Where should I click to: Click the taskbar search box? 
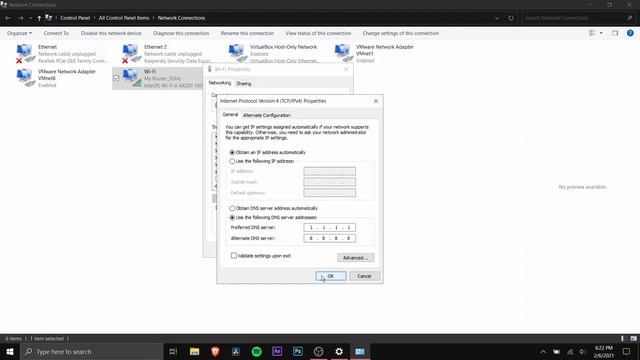[x=92, y=351]
